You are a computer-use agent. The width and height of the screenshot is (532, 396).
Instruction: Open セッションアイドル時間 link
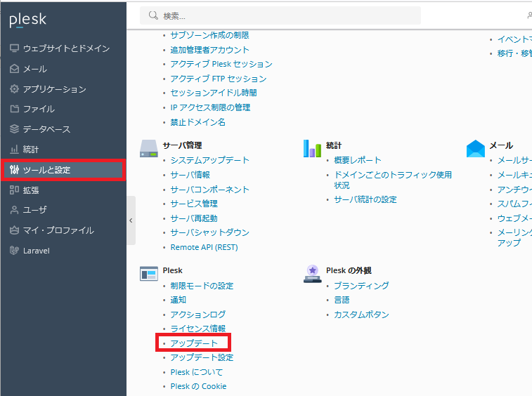[x=213, y=93]
